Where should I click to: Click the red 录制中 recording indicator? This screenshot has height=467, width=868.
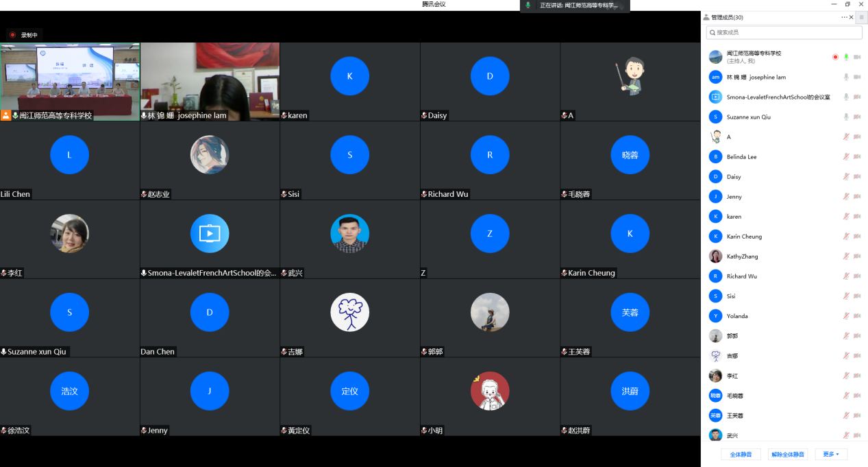point(25,34)
